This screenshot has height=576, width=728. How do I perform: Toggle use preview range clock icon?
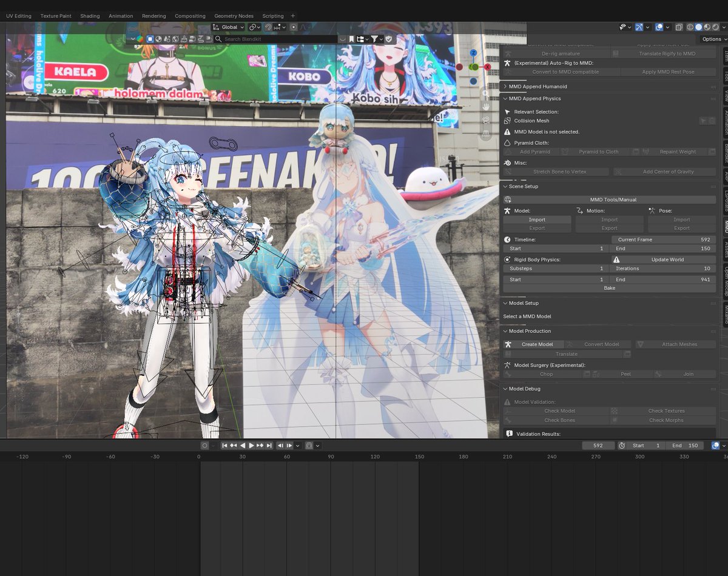(622, 446)
